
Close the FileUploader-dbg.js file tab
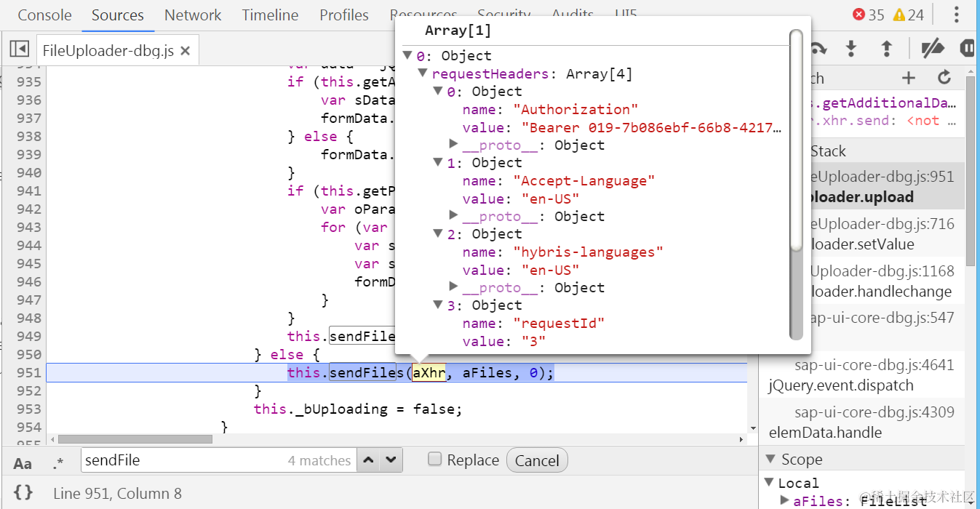[185, 50]
